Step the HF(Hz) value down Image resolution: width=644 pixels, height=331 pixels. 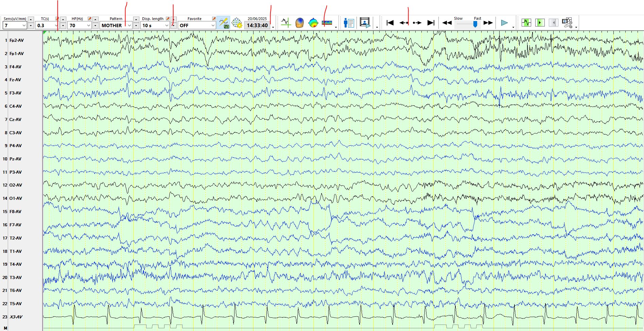click(x=95, y=26)
